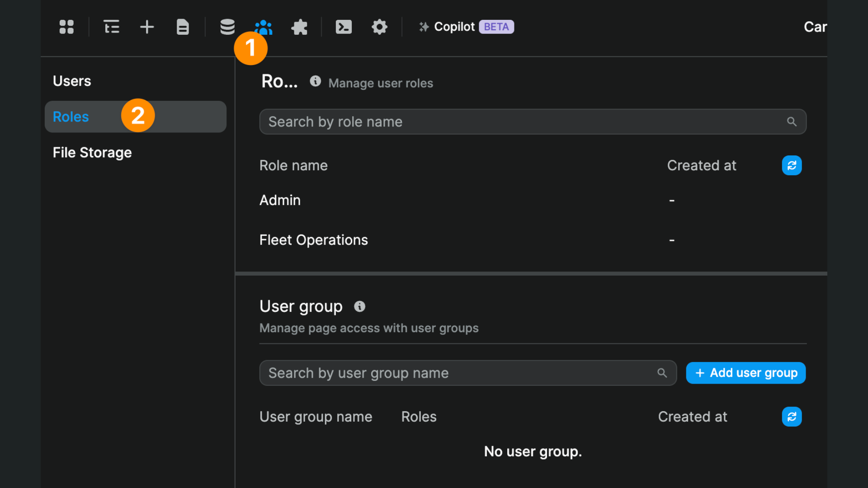This screenshot has width=868, height=488.
Task: Select the Admin role row
Action: tap(280, 200)
